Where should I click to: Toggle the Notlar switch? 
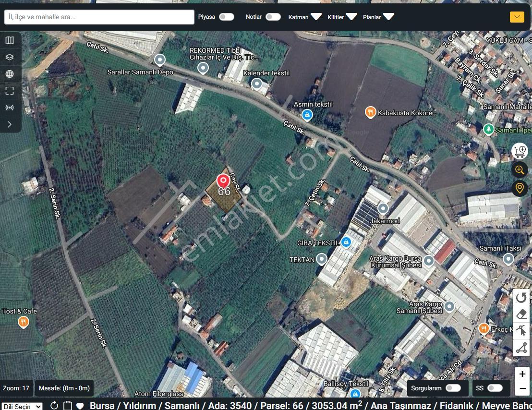[x=273, y=17]
